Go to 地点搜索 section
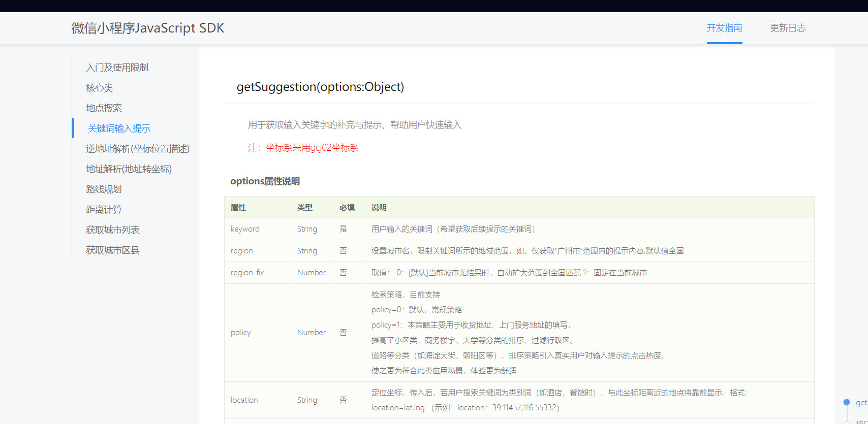Viewport: 868px width, 424px height. (x=104, y=108)
